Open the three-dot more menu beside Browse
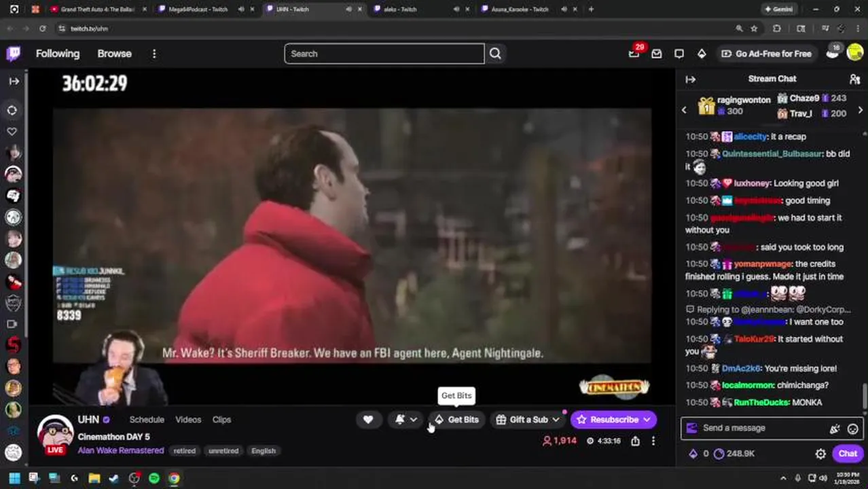The width and height of the screenshot is (868, 489). (154, 54)
